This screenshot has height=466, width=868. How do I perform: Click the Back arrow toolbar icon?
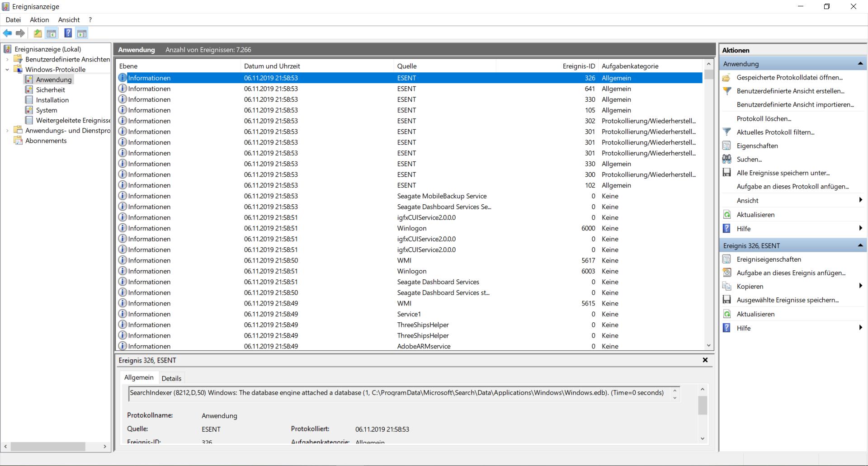tap(8, 33)
